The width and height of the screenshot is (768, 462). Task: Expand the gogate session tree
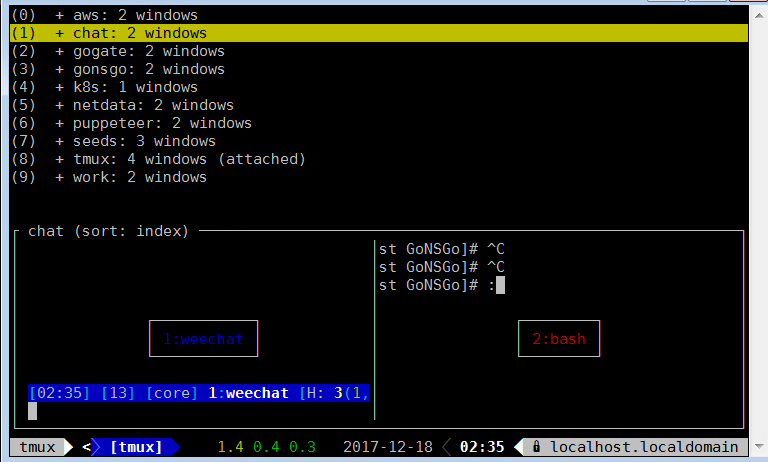(60, 51)
